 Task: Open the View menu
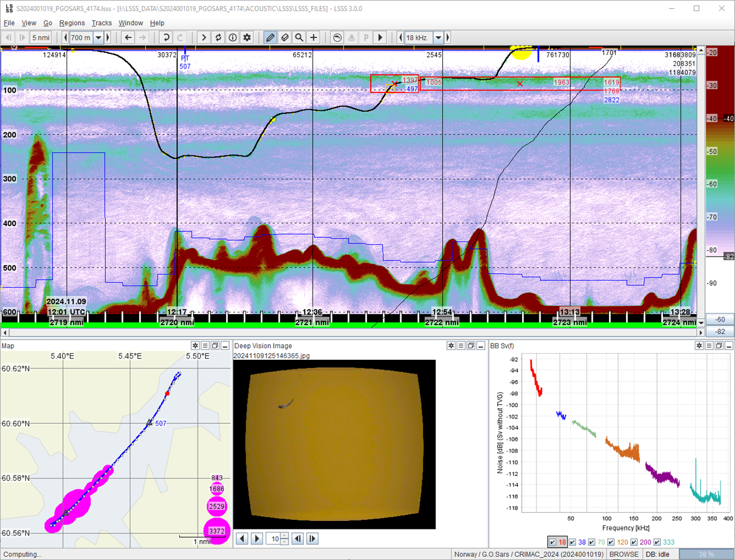pos(29,23)
